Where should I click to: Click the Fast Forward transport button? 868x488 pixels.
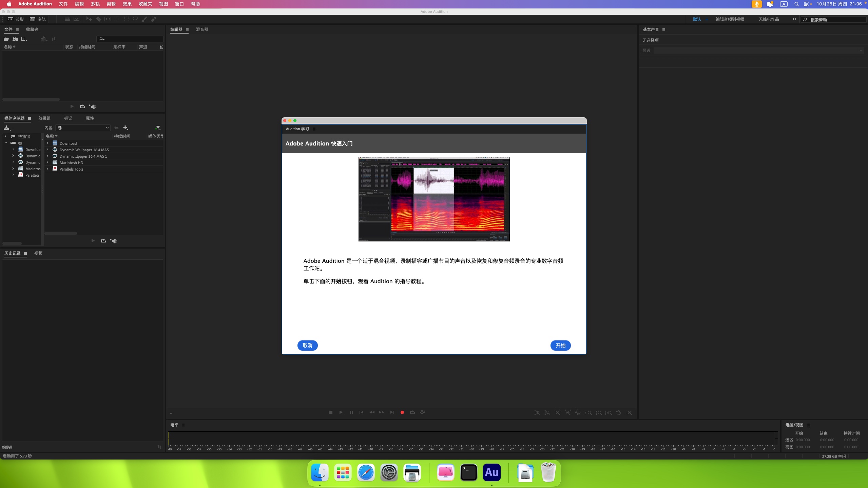tap(382, 412)
